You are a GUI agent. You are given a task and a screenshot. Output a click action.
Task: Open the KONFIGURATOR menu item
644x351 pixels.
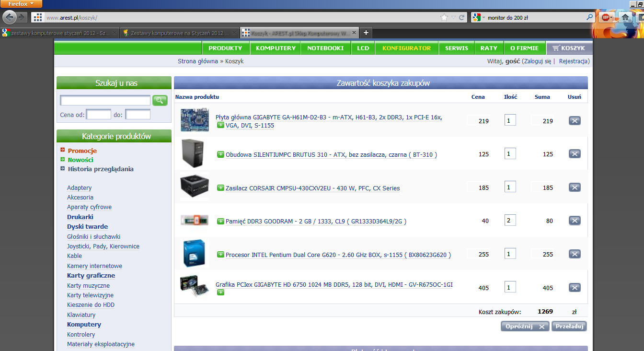tap(407, 48)
